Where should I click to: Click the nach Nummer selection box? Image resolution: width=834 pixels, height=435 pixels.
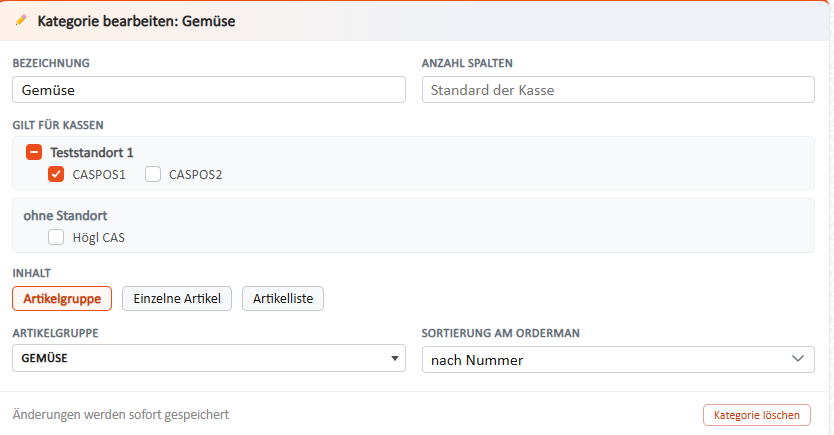[618, 360]
